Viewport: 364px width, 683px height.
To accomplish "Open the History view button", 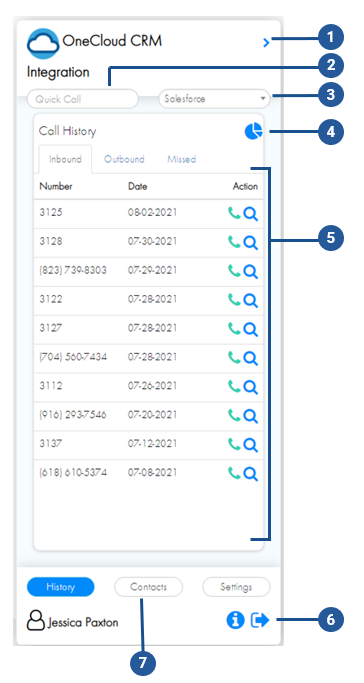I will 61,587.
